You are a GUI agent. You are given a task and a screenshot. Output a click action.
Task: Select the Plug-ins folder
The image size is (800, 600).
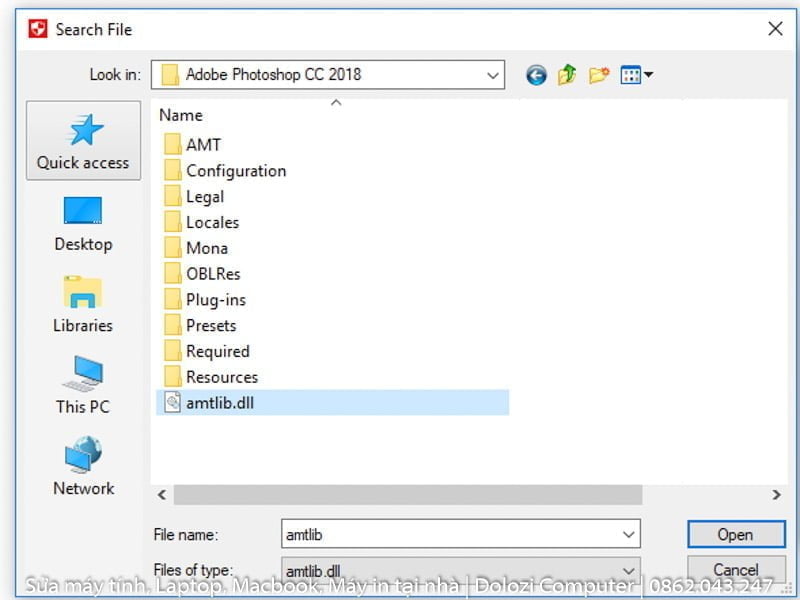pyautogui.click(x=215, y=299)
